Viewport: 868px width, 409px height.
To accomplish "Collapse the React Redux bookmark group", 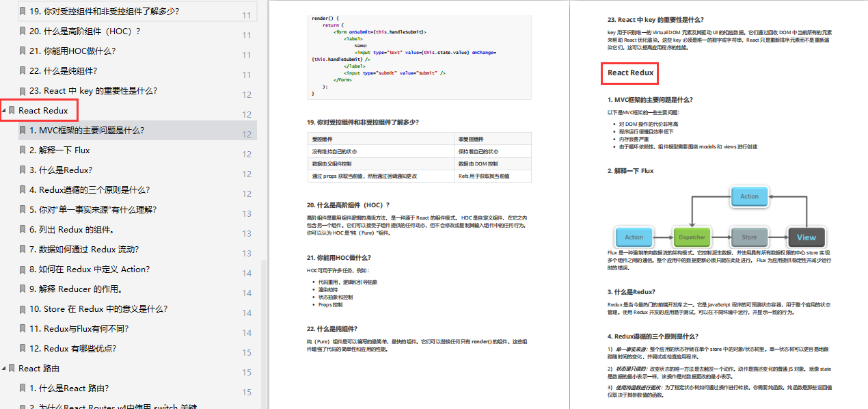I will (x=4, y=110).
